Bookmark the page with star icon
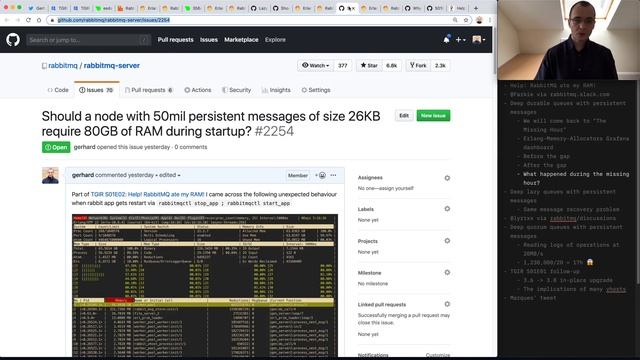Viewport: 640px width, 360px height. click(x=465, y=20)
